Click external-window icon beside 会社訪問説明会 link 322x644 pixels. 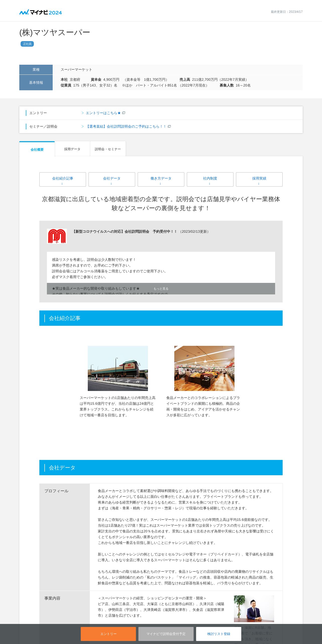(x=169, y=127)
